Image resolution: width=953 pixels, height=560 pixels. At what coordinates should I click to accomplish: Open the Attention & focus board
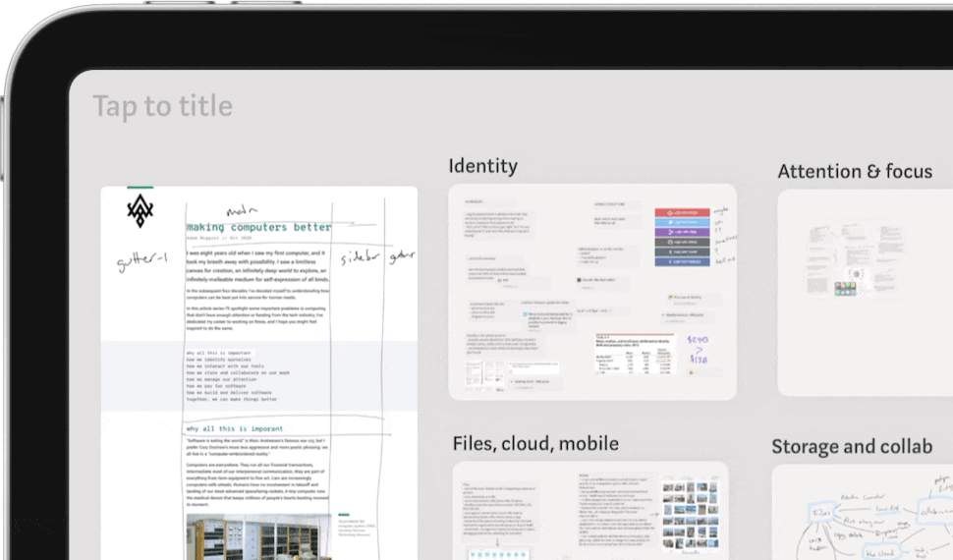tap(865, 292)
